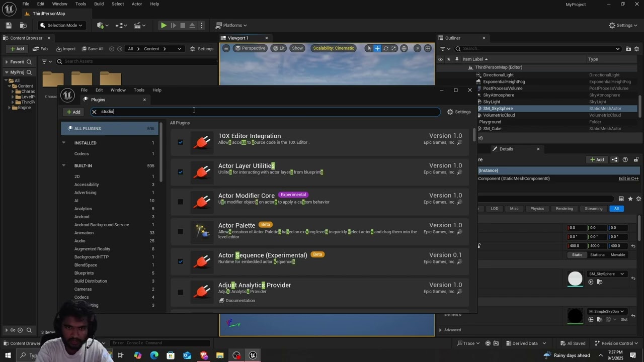Click the Edit in C++ link

(x=628, y=178)
